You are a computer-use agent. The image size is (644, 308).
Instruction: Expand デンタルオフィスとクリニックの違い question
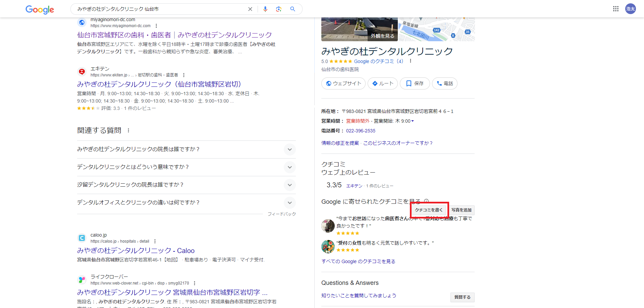289,202
